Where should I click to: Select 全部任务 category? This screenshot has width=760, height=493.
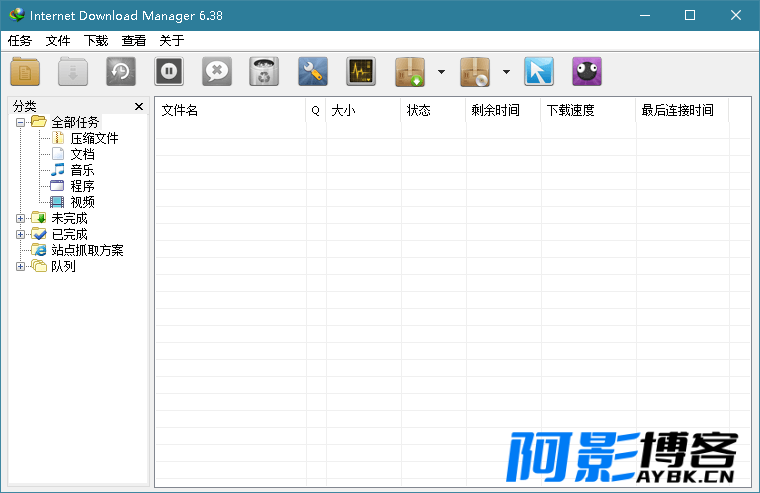coord(75,122)
